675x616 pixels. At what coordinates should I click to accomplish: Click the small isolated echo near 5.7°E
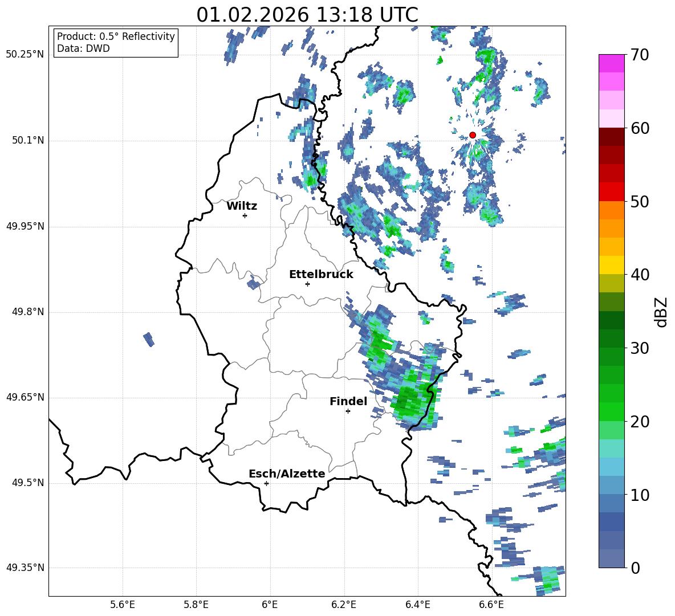tap(149, 339)
